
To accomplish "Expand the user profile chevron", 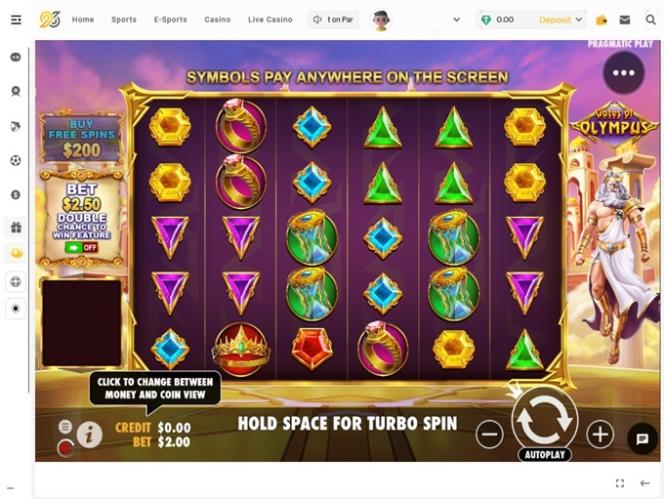I will point(456,19).
